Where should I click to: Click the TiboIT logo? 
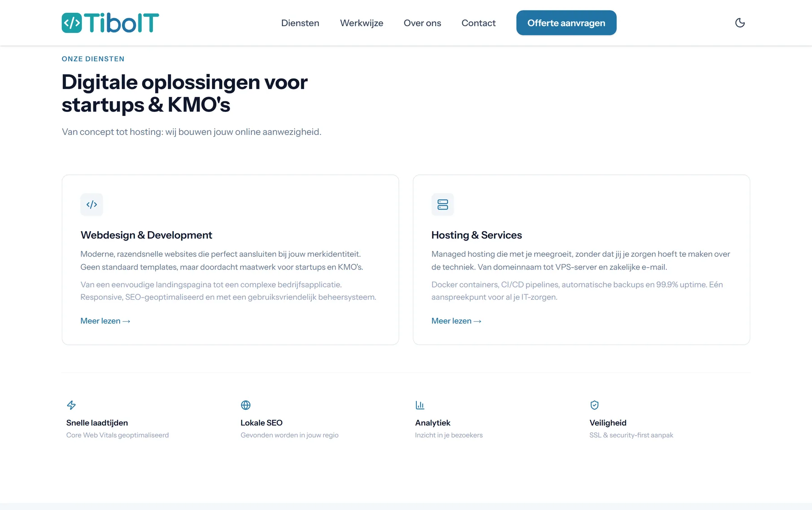[110, 23]
